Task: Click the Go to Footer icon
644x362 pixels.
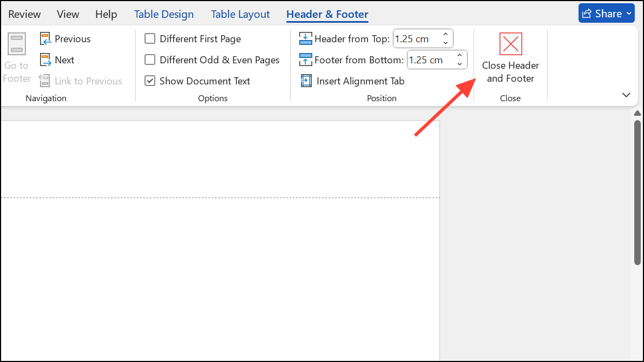Action: point(17,44)
